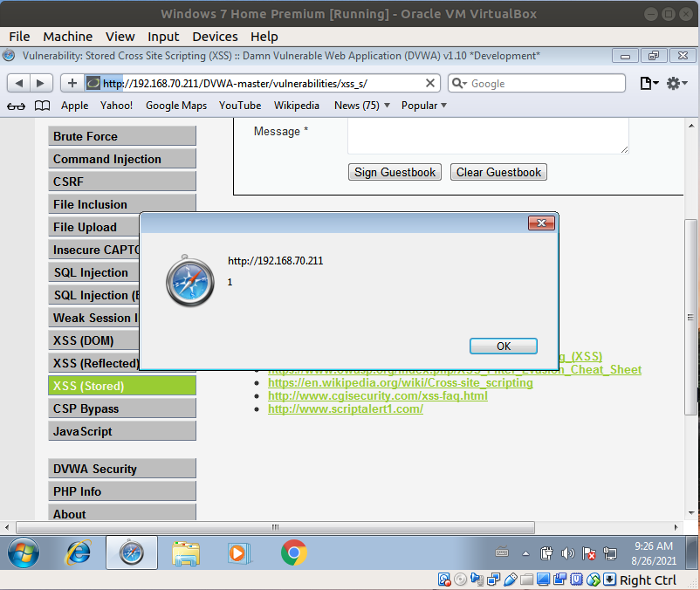Click the URL address bar
The width and height of the screenshot is (700, 590).
pyautogui.click(x=261, y=84)
